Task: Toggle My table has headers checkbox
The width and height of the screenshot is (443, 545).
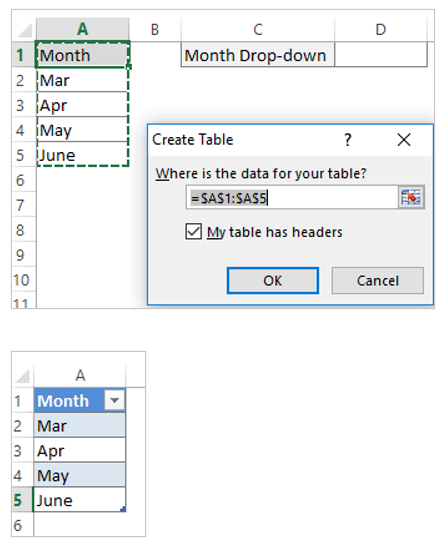Action: click(x=194, y=231)
